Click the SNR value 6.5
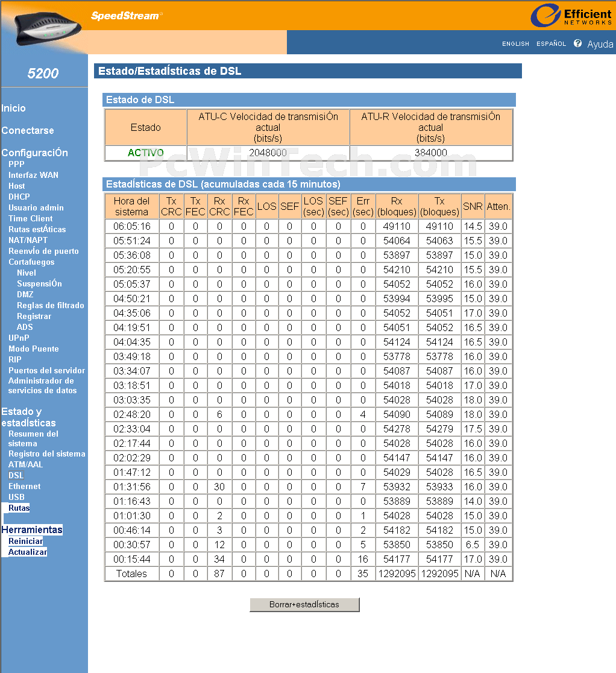Viewport: 616px width, 673px height. click(x=473, y=545)
